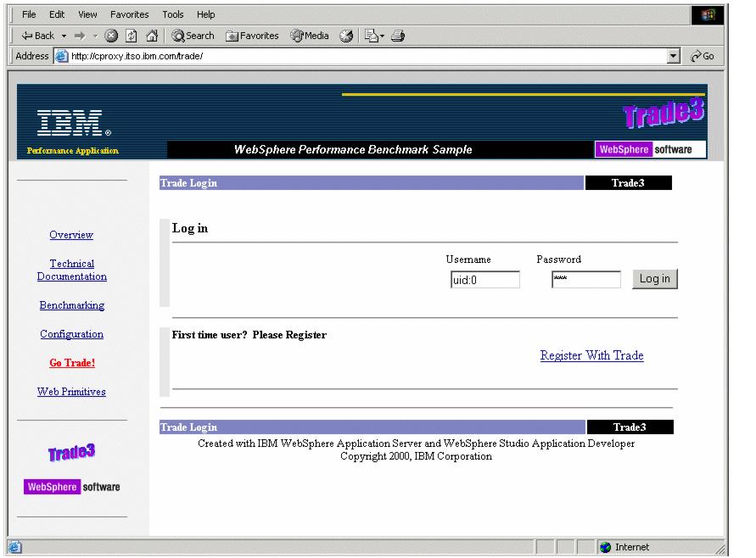This screenshot has width=756, height=558.
Task: Click the Go button next to the address
Action: pos(703,56)
